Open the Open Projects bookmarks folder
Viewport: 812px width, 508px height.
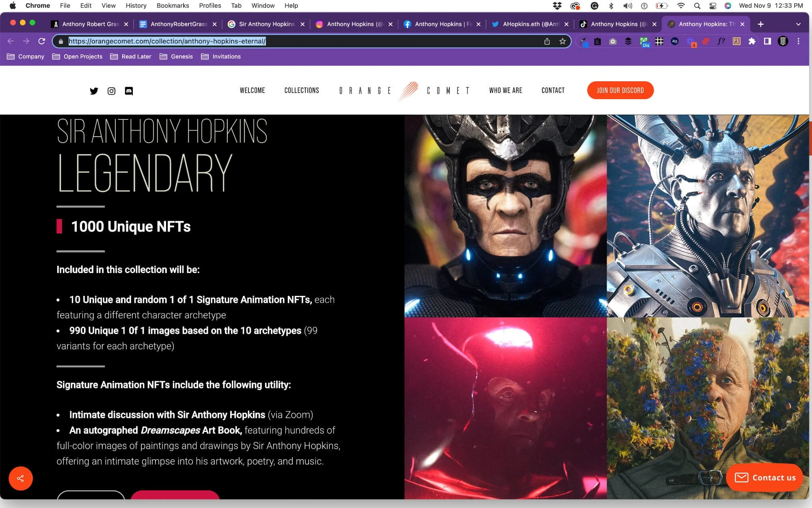(x=77, y=56)
